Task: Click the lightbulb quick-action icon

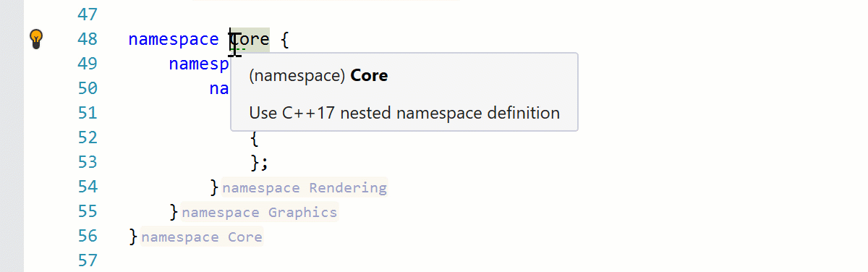Action: pyautogui.click(x=36, y=39)
